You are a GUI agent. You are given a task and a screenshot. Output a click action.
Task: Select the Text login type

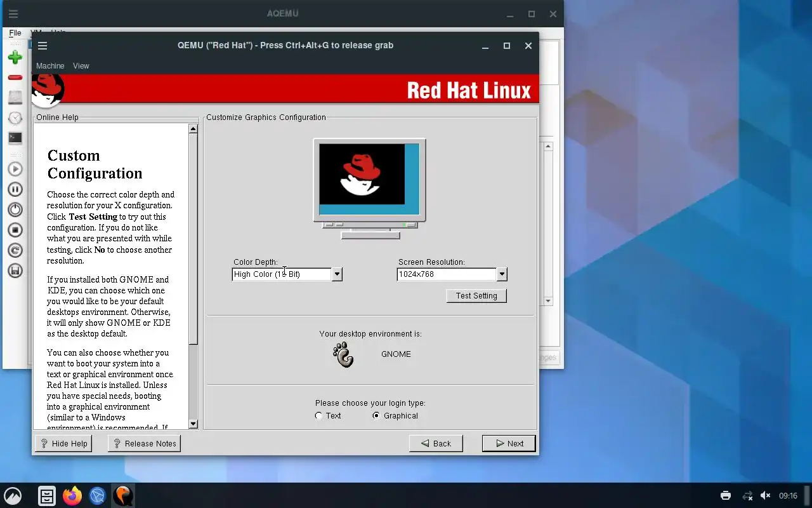(x=318, y=416)
